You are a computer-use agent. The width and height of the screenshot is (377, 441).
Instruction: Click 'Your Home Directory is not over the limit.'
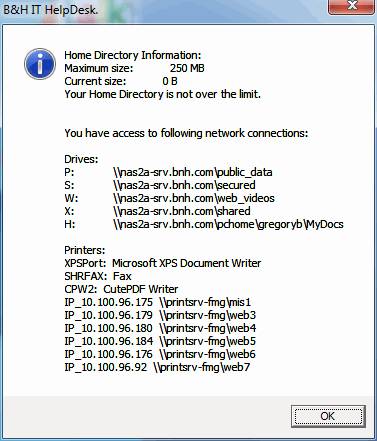click(162, 94)
